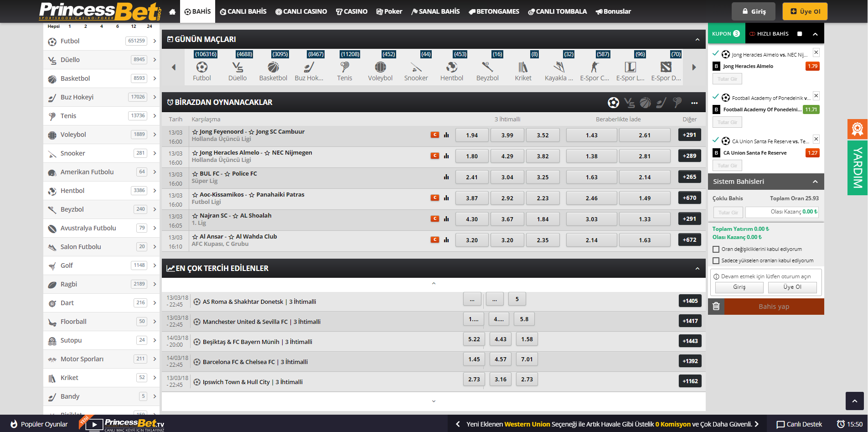Select Düello icon in sports carousel
This screenshot has height=432, width=868.
[238, 67]
